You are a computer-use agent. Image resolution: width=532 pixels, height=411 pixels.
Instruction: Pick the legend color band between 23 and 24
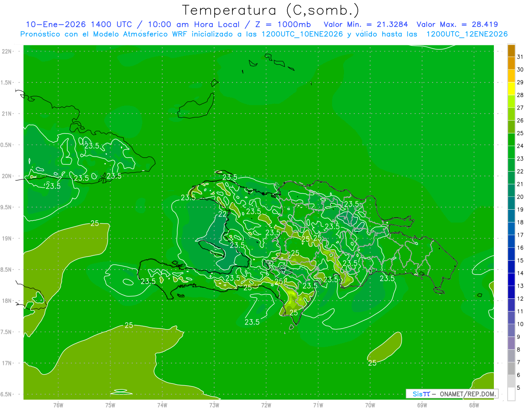pyautogui.click(x=511, y=153)
